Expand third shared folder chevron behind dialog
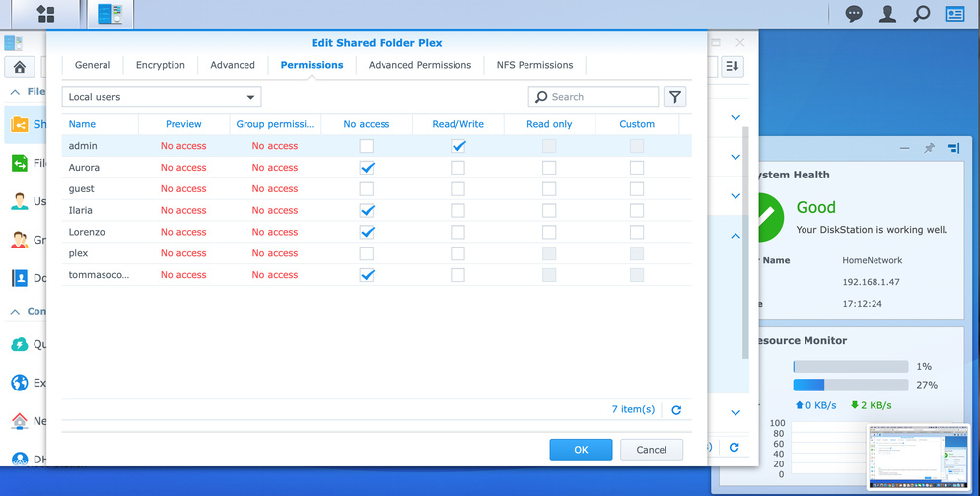The width and height of the screenshot is (980, 496). coord(735,196)
